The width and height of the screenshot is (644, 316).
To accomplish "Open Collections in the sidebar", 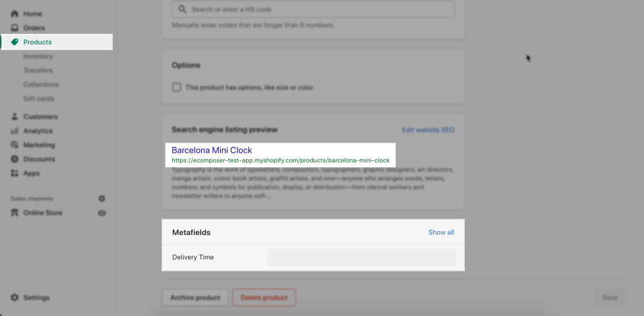I will coord(41,85).
